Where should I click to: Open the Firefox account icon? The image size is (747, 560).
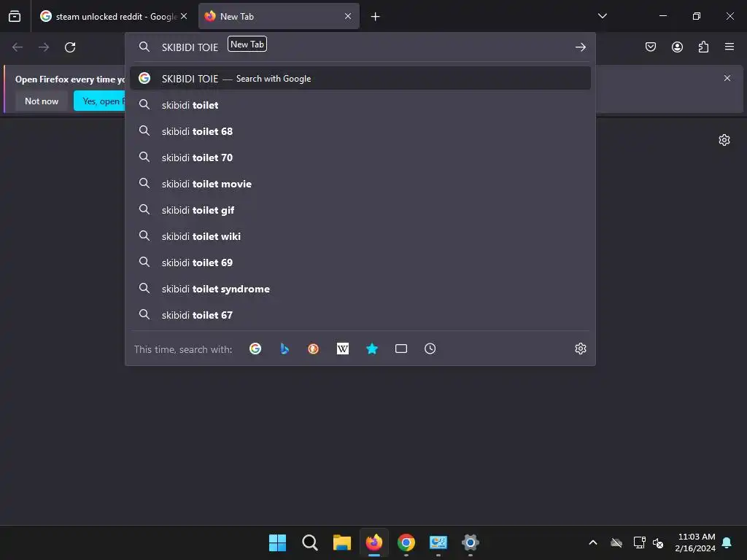click(677, 47)
